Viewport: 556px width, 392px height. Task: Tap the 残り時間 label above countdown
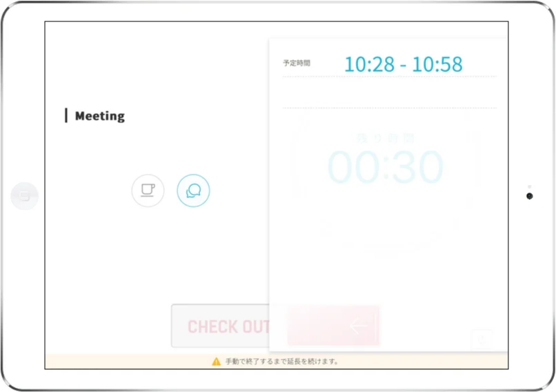[385, 139]
